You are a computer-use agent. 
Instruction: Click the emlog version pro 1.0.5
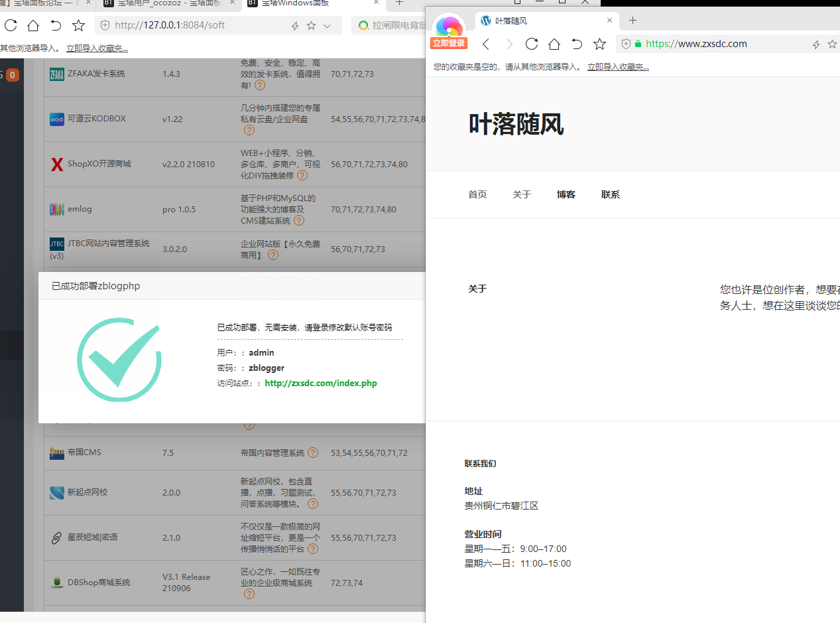[179, 209]
